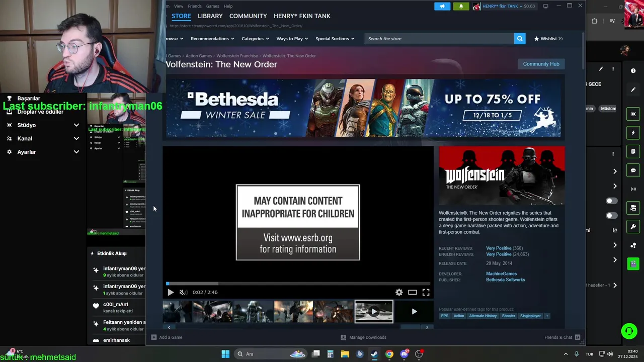644x362 pixels.
Task: Open MachineGames developer link
Action: (x=501, y=274)
